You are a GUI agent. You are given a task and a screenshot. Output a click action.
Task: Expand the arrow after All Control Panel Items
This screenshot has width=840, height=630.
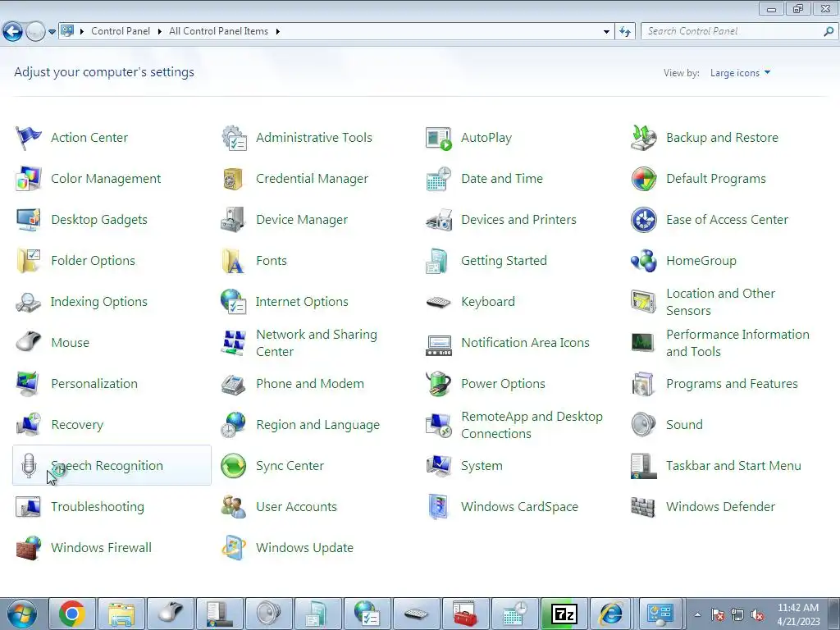277,32
